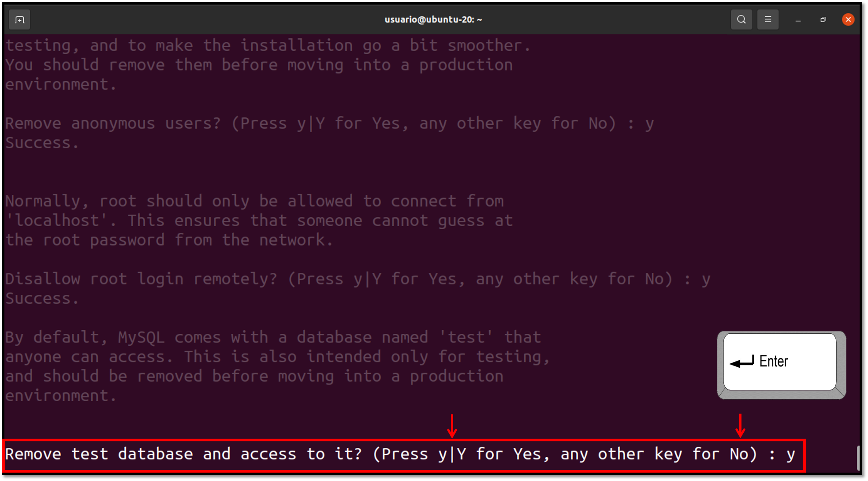Image resolution: width=868 pixels, height=481 pixels.
Task: Click the 'Remove anonymous users?' prompt line
Action: (x=329, y=124)
